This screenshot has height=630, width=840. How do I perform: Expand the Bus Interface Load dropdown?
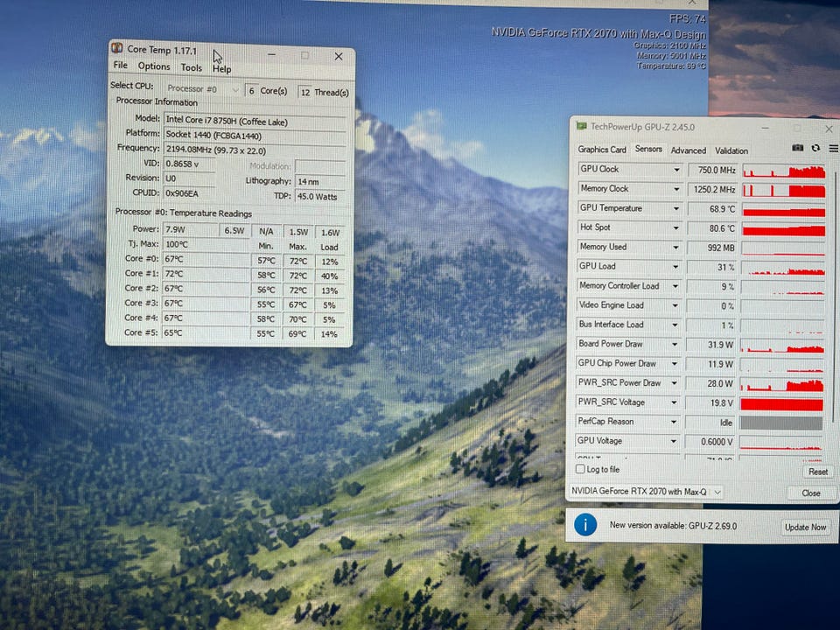point(675,325)
